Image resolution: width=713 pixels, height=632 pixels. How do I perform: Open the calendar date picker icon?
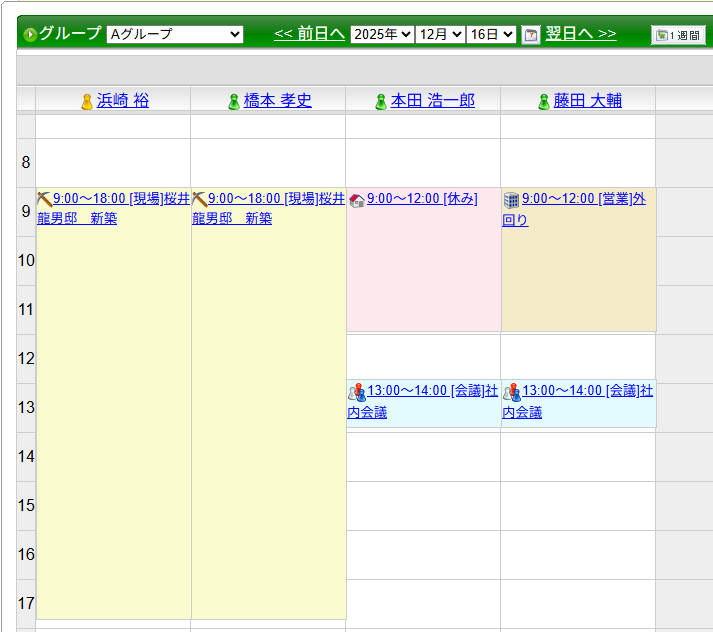tap(531, 35)
